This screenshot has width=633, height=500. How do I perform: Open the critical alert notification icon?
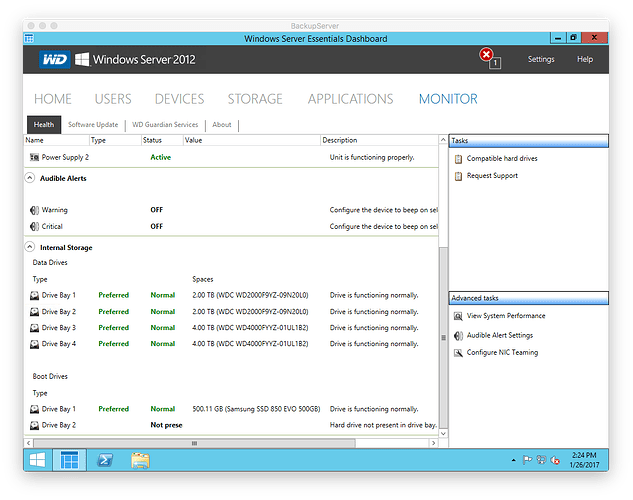click(486, 54)
